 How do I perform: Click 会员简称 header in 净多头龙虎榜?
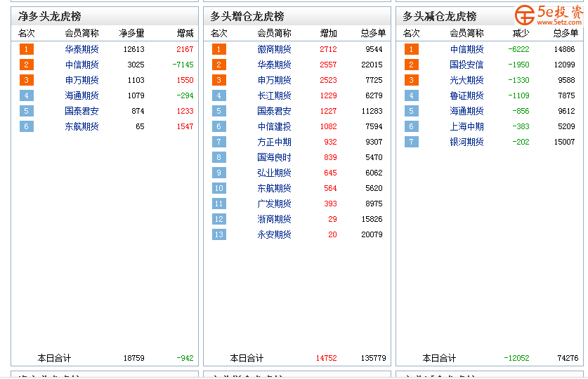click(81, 33)
